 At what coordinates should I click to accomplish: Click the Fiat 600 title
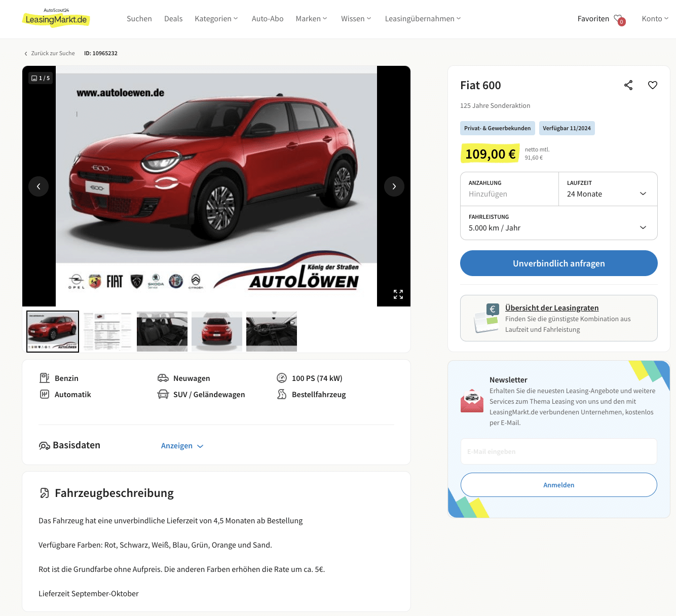tap(480, 86)
